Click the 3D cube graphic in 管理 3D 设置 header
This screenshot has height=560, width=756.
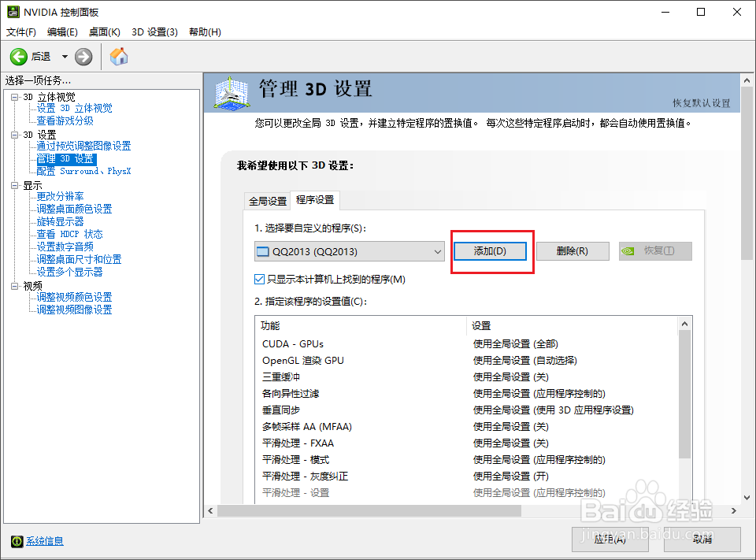coord(229,93)
